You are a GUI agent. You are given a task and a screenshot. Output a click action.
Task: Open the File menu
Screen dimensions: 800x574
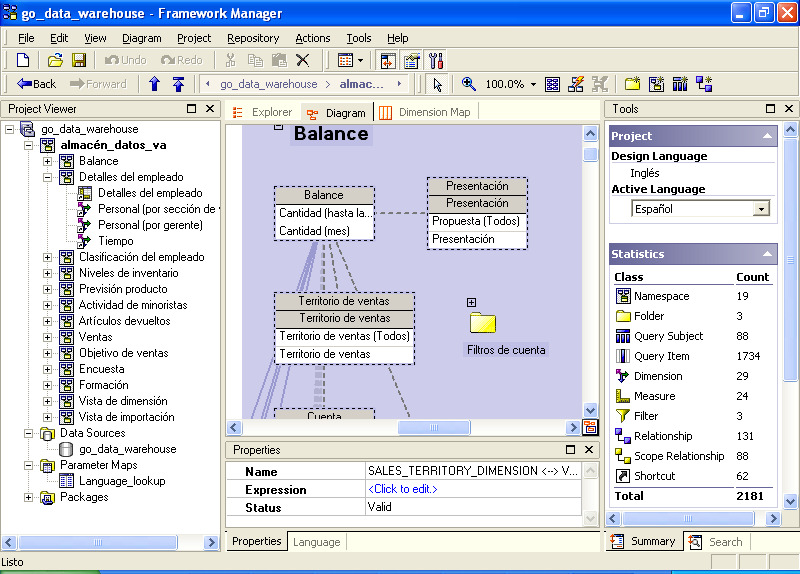(26, 38)
